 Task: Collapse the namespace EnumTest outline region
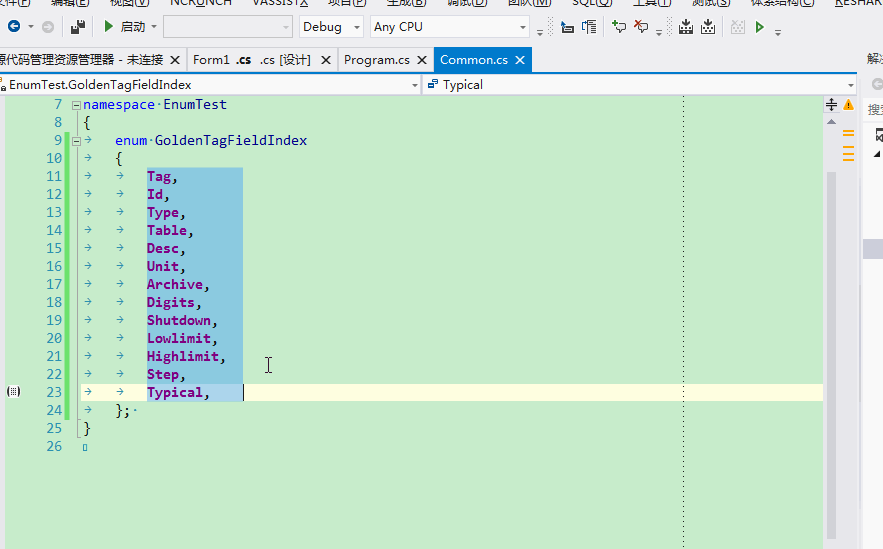76,105
